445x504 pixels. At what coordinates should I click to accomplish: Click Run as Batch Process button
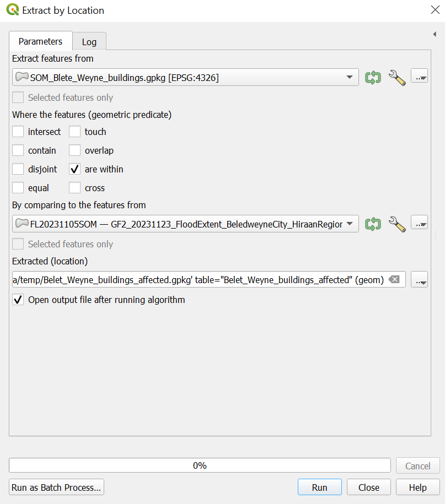pos(56,487)
